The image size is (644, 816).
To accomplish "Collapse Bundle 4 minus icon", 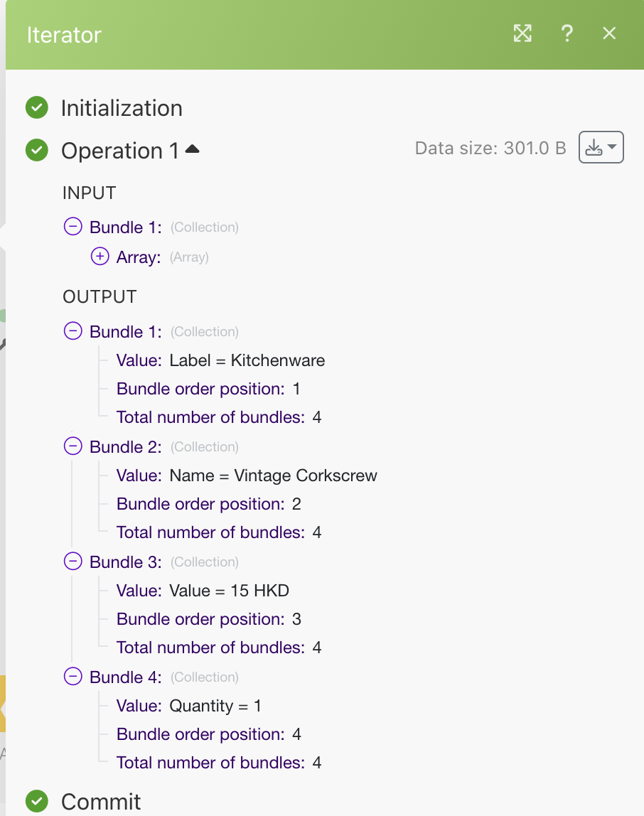I will coord(73,677).
